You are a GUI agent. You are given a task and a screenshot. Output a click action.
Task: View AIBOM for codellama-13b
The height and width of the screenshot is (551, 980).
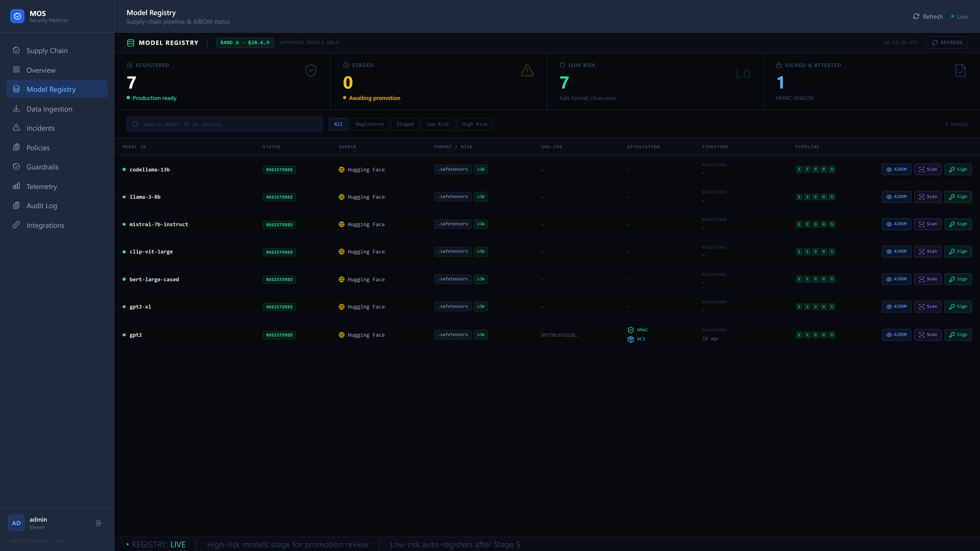point(896,170)
